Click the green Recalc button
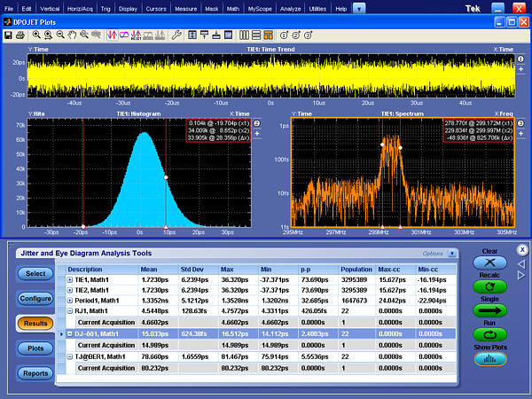The height and width of the screenshot is (399, 532). coord(489,287)
